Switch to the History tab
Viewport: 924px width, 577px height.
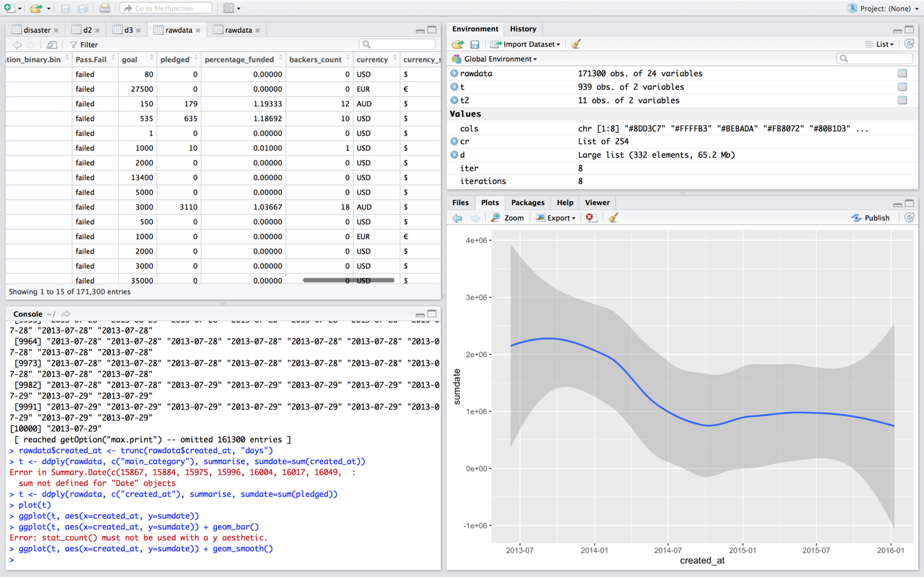(x=522, y=29)
